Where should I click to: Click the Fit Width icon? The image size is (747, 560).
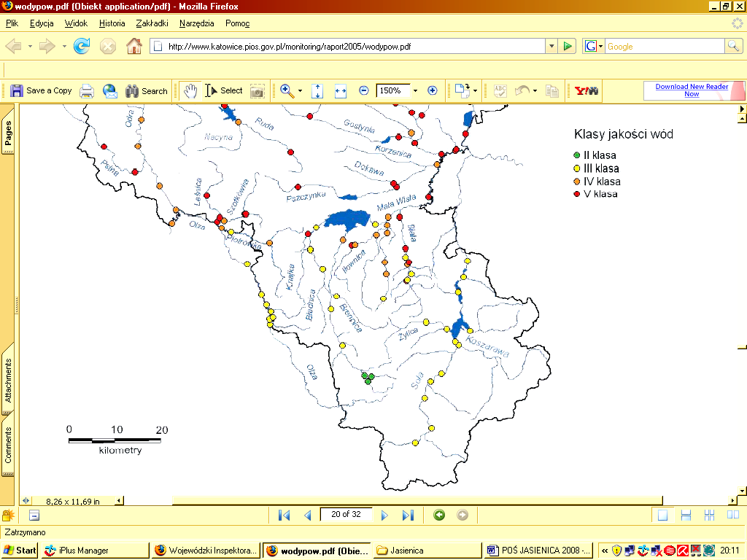click(341, 90)
